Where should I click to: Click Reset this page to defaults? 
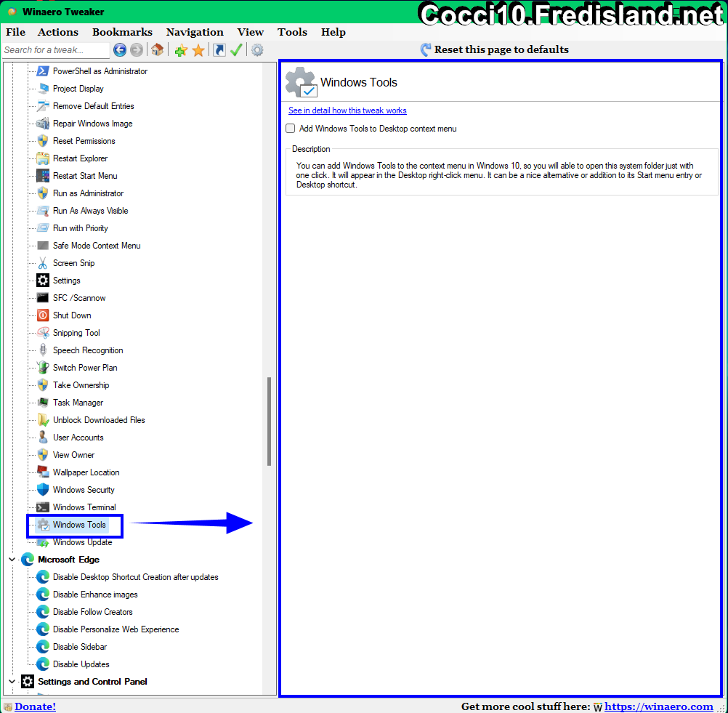tap(495, 49)
